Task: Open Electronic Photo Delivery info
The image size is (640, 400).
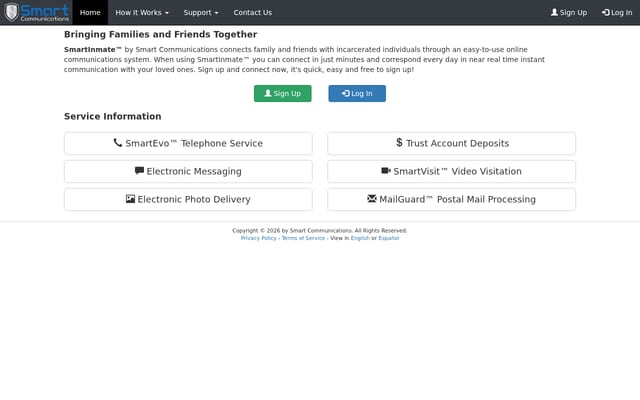Action: pos(188,199)
